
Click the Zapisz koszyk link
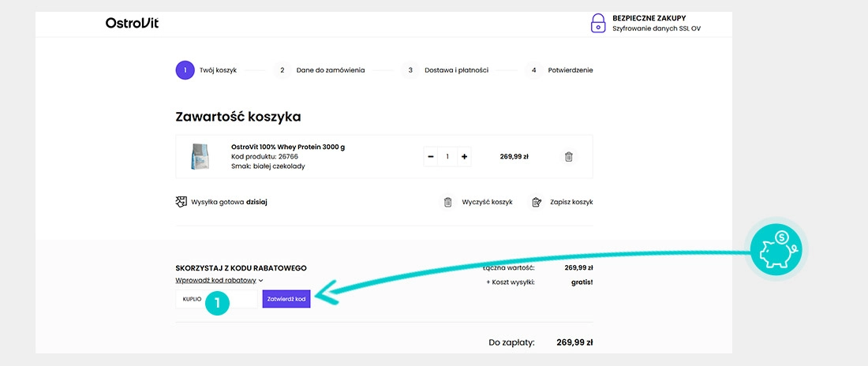(x=571, y=202)
